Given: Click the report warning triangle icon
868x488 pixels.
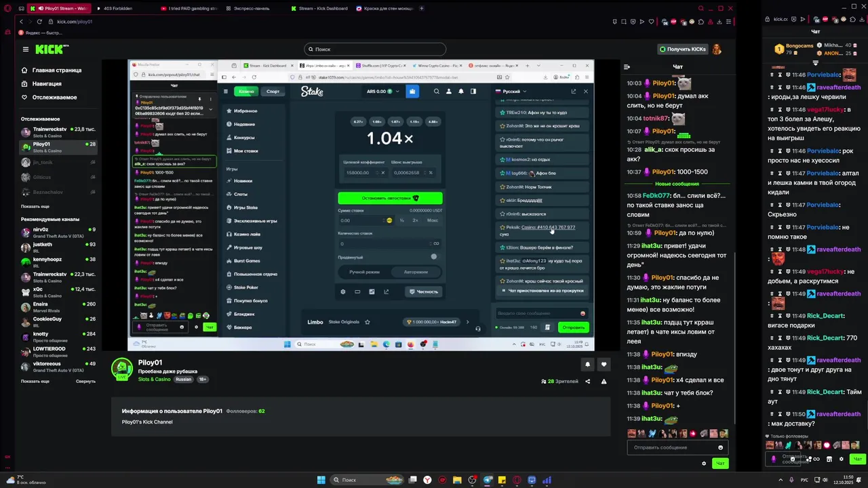Looking at the screenshot, I should click(x=604, y=382).
